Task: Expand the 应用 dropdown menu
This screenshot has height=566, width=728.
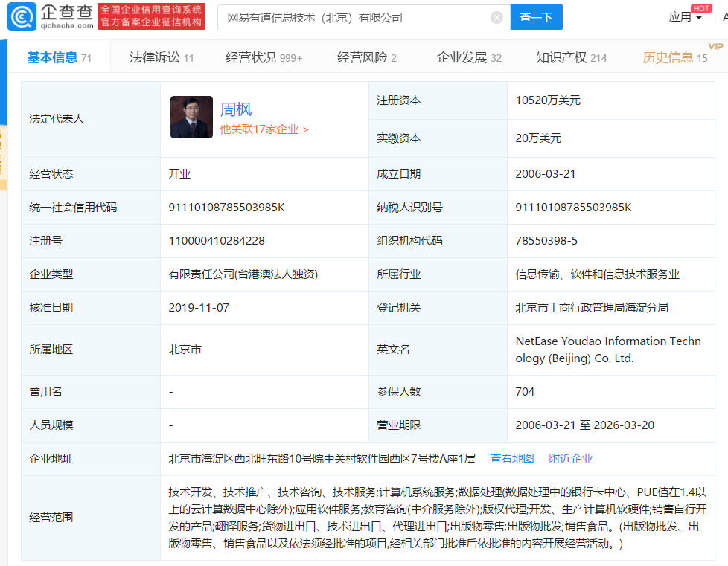Action: click(x=685, y=17)
